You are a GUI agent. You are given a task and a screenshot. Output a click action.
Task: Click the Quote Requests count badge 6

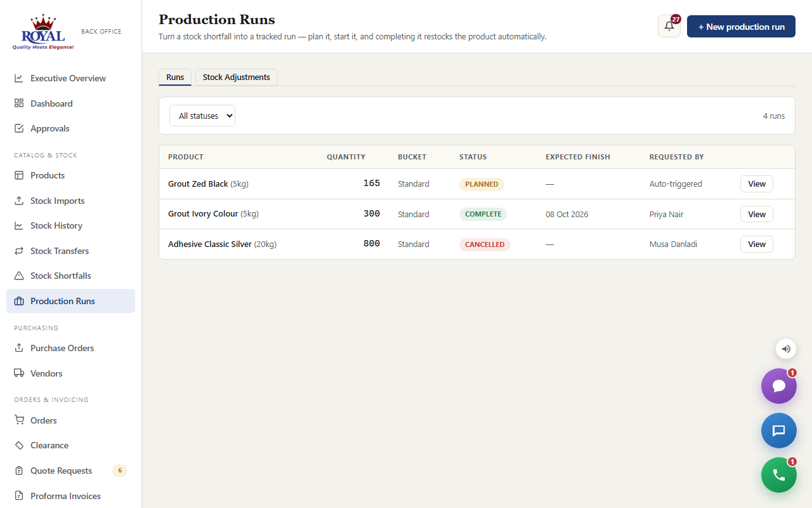click(x=120, y=471)
